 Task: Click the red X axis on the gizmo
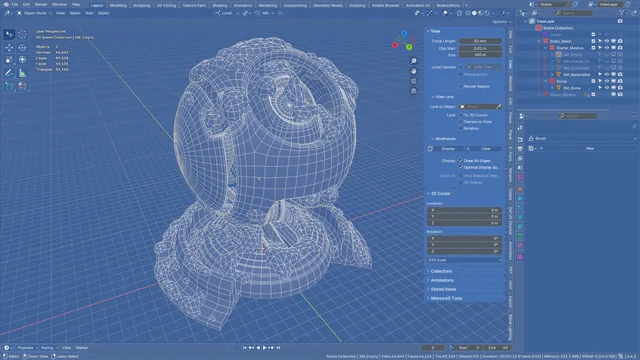tap(395, 45)
